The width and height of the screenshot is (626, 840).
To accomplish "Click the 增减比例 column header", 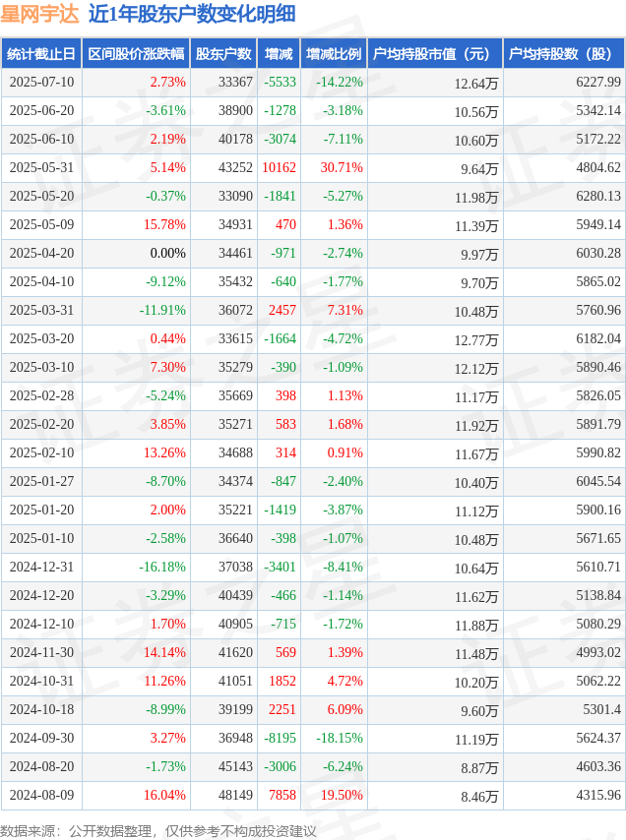I will click(334, 53).
